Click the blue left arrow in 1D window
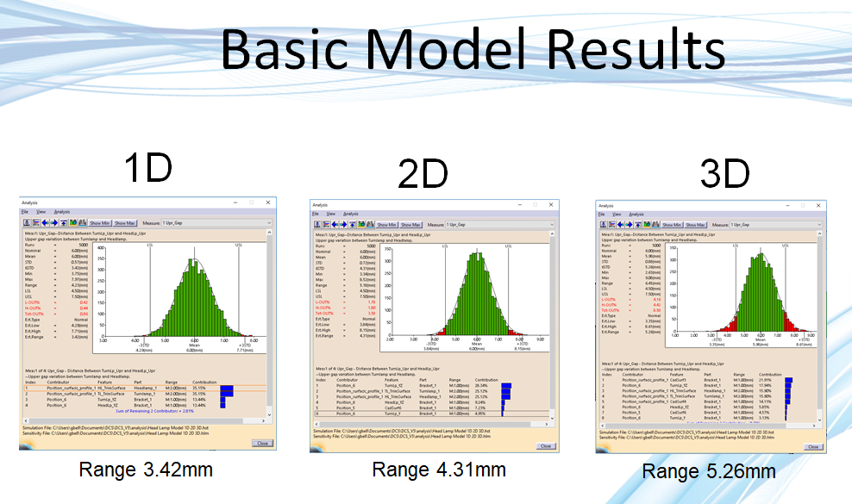 pos(45,223)
